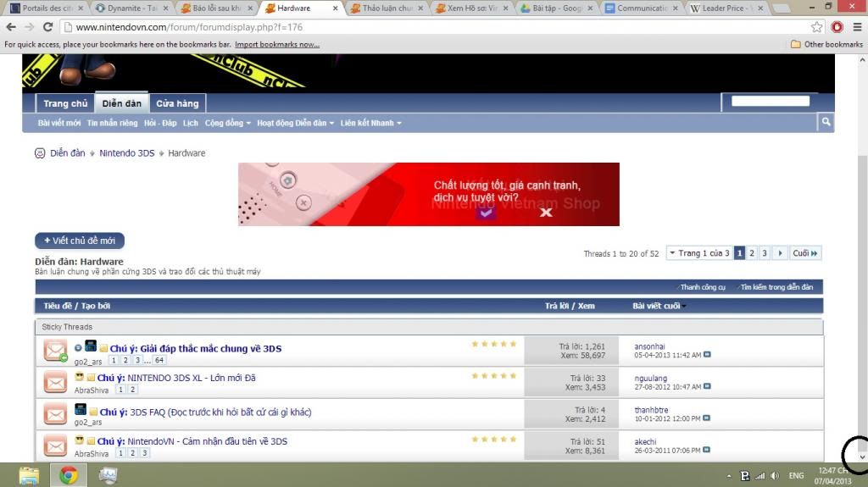Image resolution: width=868 pixels, height=487 pixels.
Task: Click Import bookmarks now link
Action: [x=277, y=44]
